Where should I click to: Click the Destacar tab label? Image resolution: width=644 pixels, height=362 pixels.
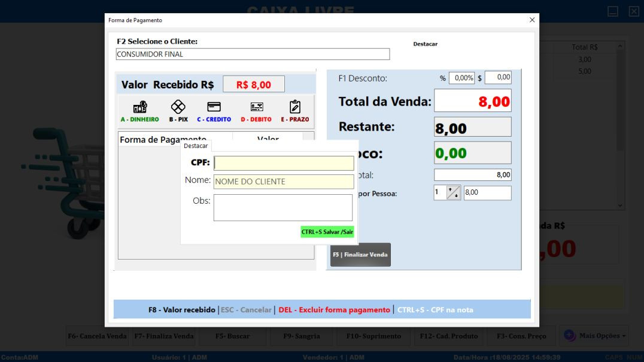(196, 146)
